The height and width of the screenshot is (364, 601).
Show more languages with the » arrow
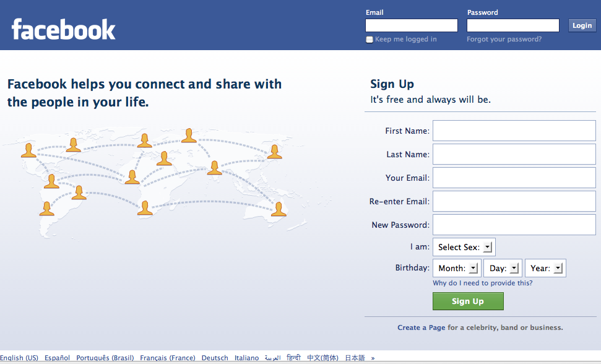(x=373, y=358)
